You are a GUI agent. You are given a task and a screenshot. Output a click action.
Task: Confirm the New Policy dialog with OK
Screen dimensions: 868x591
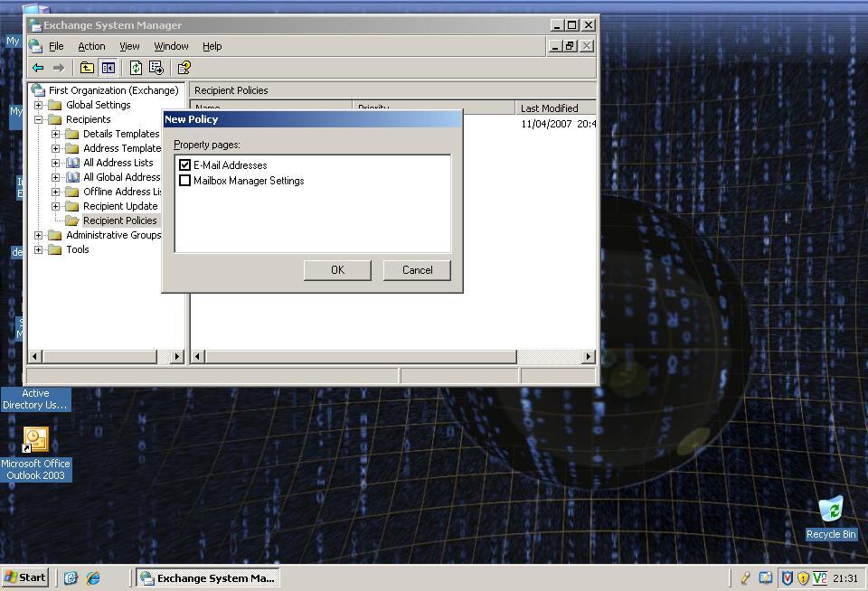coord(337,270)
